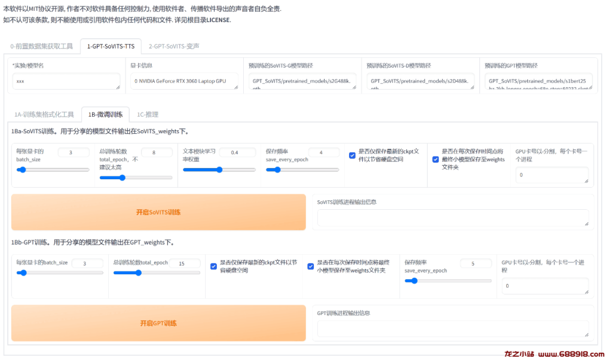Click resize grip of GPT训练进程输出信息 box
Viewport: 612px width, 364px height.
586,335
